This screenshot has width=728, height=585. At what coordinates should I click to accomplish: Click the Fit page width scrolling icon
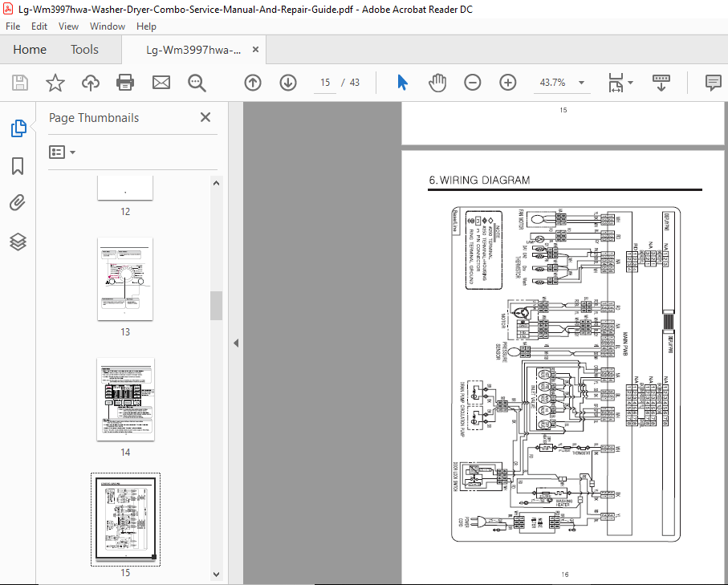(616, 83)
